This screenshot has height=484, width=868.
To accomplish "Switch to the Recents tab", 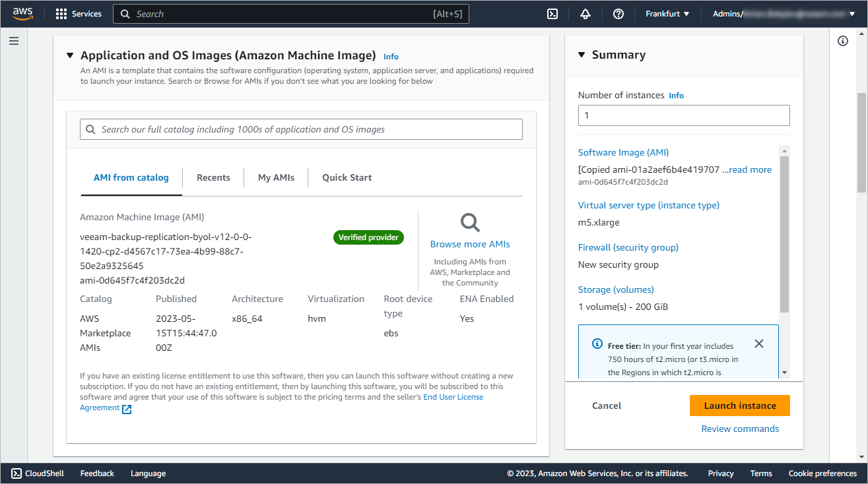I will tap(213, 177).
